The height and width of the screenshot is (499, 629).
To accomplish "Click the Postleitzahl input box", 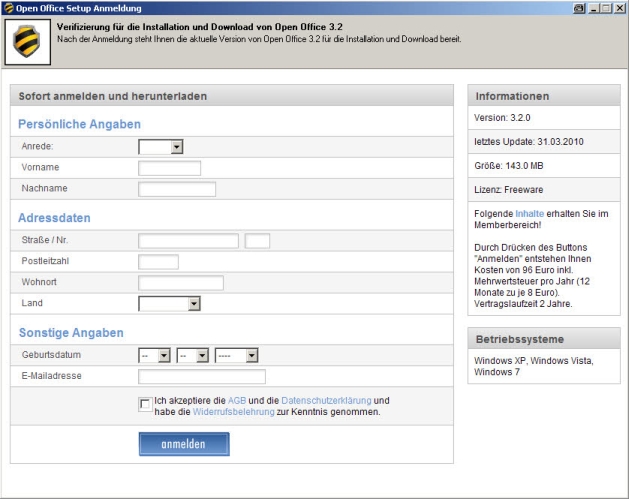I will tap(158, 262).
